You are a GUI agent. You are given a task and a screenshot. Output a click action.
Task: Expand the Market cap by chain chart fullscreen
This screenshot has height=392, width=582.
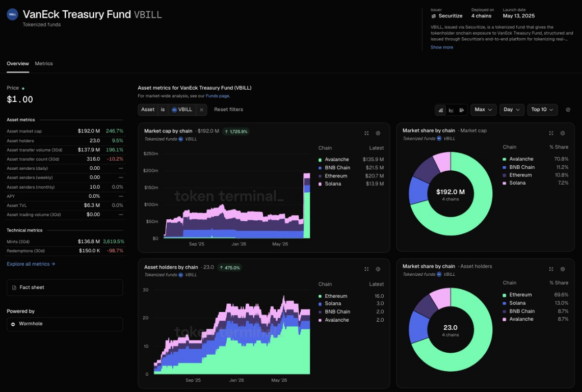click(x=366, y=133)
